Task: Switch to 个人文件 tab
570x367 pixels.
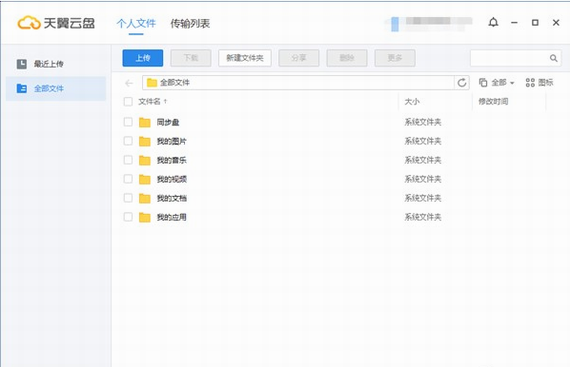Action: 136,24
